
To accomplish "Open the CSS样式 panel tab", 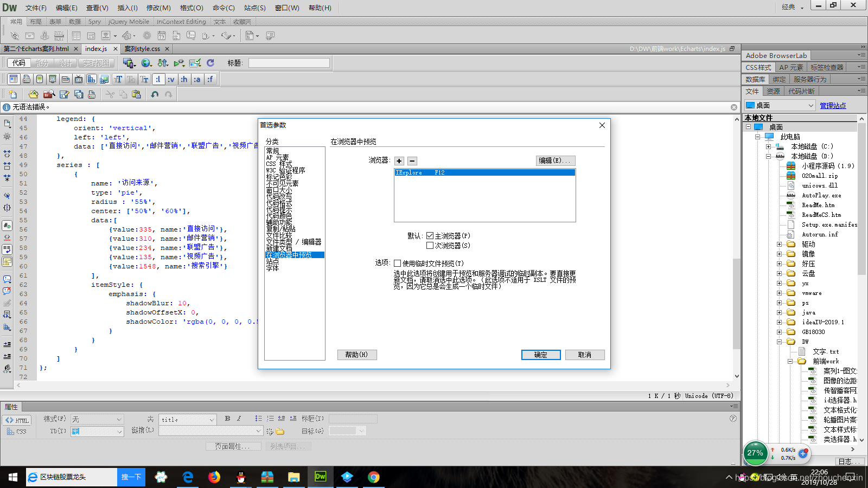I will [x=758, y=67].
